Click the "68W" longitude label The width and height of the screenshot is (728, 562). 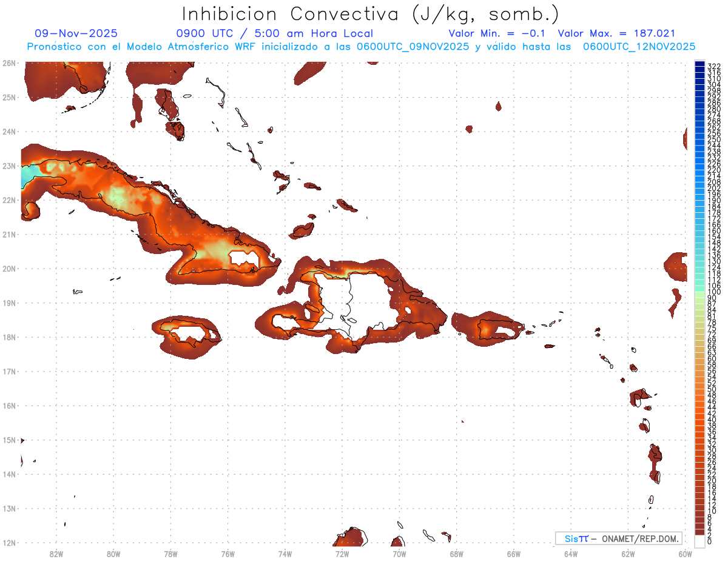click(457, 554)
